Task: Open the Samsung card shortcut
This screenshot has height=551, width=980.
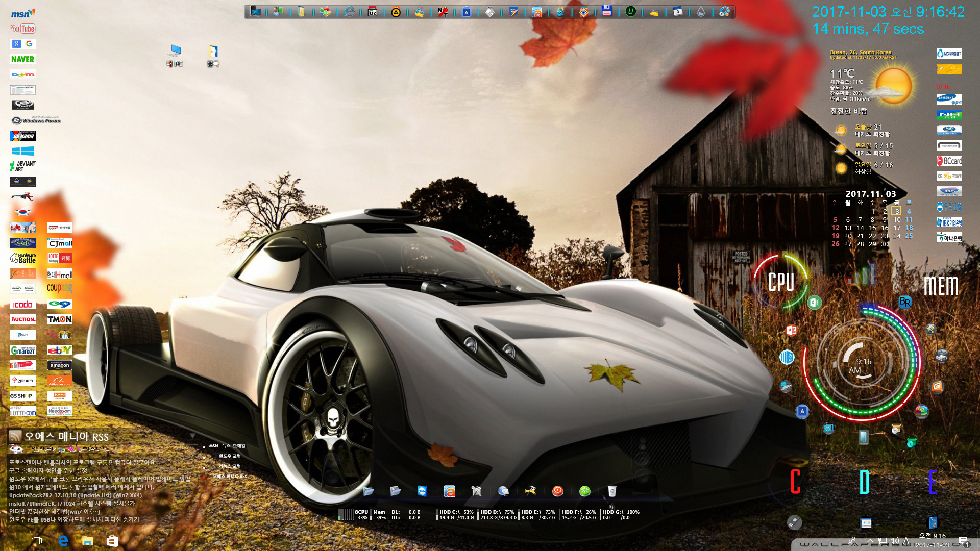Action: tap(949, 99)
